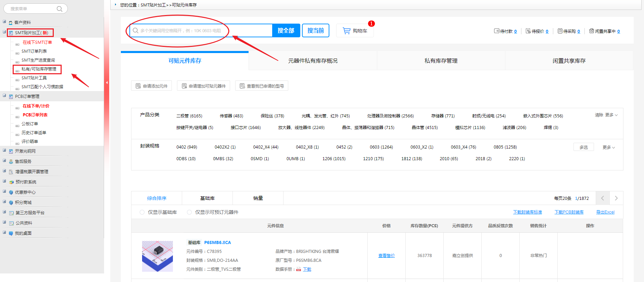Open P6SMB6.8CA component thumbnail image
The height and width of the screenshot is (282, 644).
pyautogui.click(x=157, y=256)
